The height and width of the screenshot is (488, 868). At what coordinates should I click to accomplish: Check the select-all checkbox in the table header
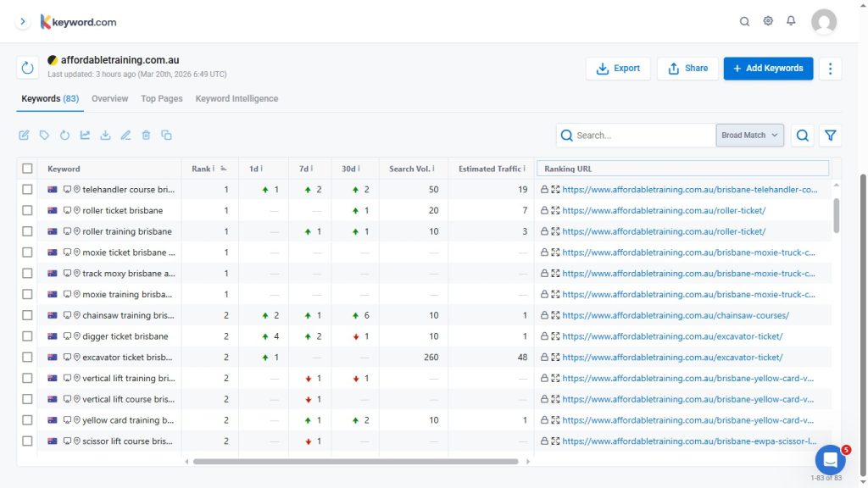click(27, 168)
